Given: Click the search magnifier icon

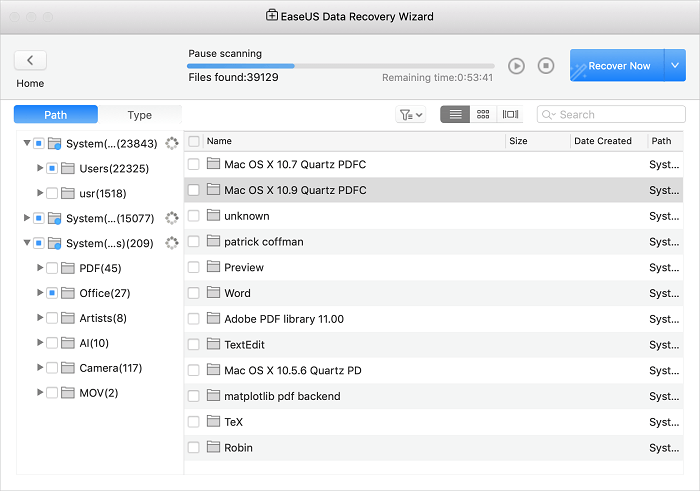Looking at the screenshot, I should point(548,115).
